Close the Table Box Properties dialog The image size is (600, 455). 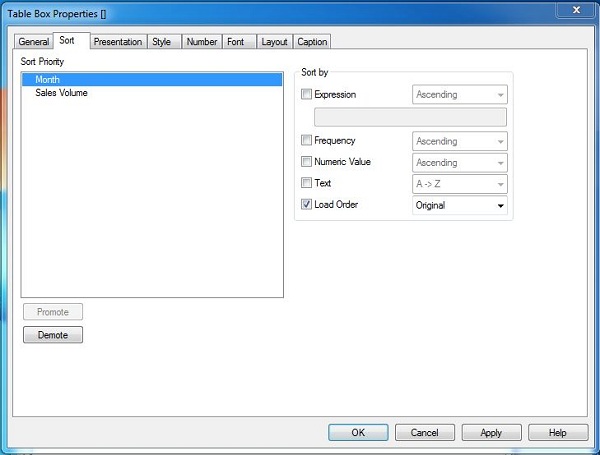(x=575, y=9)
